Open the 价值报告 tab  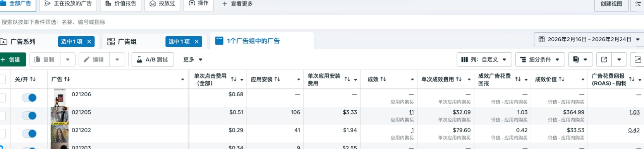(x=120, y=3)
